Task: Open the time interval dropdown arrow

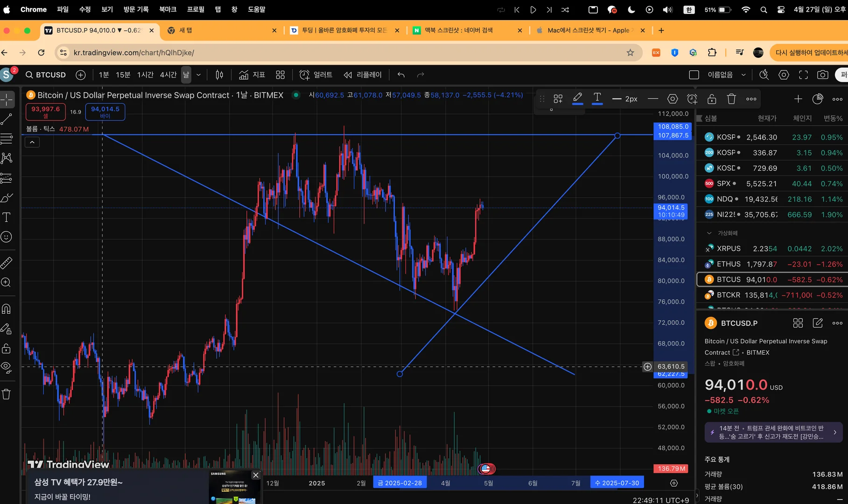Action: tap(198, 75)
